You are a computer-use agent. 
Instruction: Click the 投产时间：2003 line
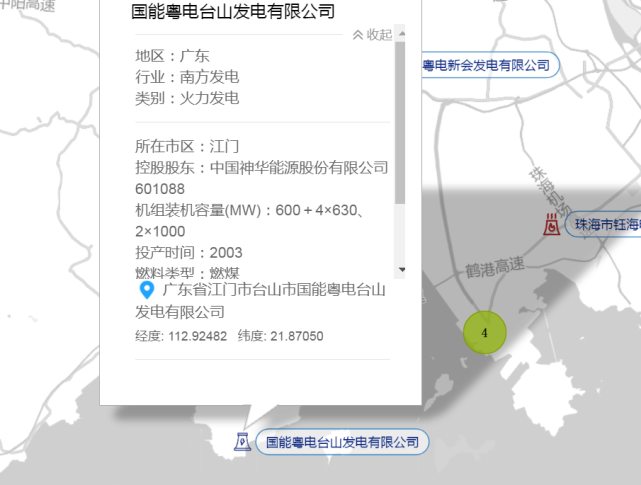click(188, 252)
